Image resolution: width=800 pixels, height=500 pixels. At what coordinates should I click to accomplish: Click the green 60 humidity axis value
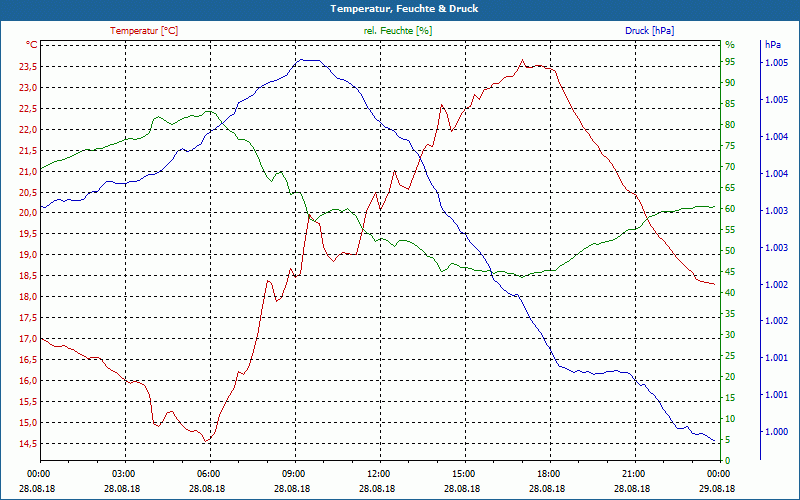click(730, 209)
